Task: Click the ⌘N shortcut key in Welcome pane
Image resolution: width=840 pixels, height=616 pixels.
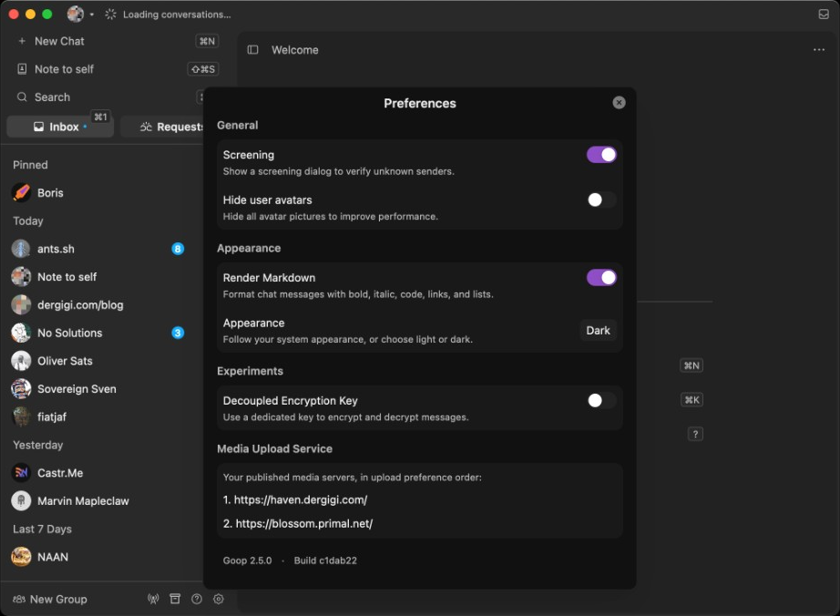Action: 691,365
